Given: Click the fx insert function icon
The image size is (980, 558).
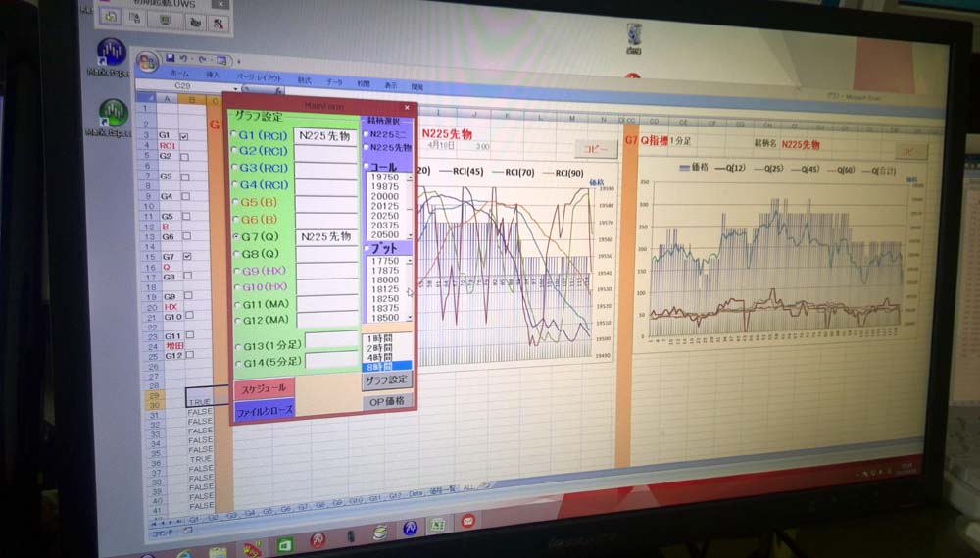Looking at the screenshot, I should pyautogui.click(x=277, y=90).
